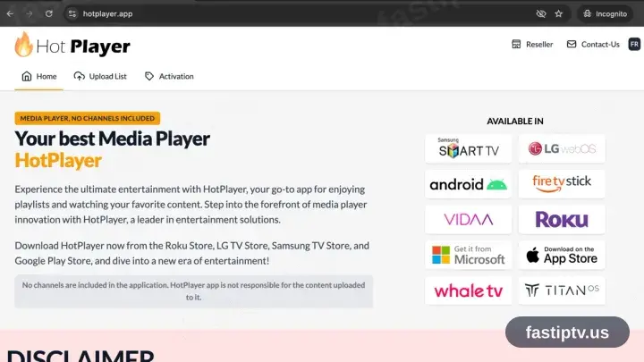
Task: Select the fire tv stick platform tile
Action: (x=562, y=184)
